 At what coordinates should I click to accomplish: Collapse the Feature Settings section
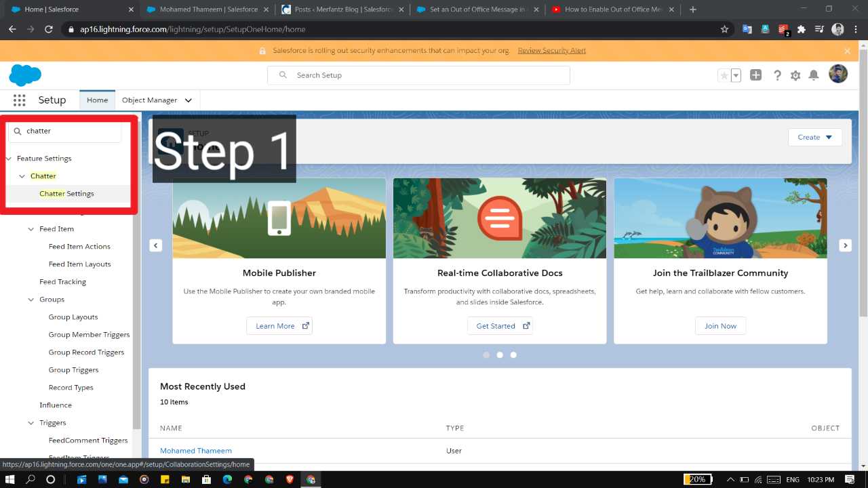tap(9, 159)
